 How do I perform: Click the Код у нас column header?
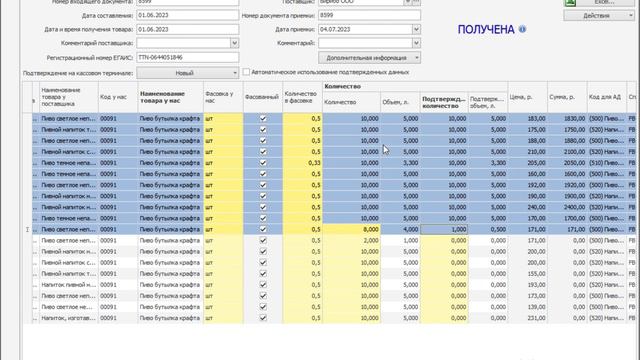click(118, 97)
